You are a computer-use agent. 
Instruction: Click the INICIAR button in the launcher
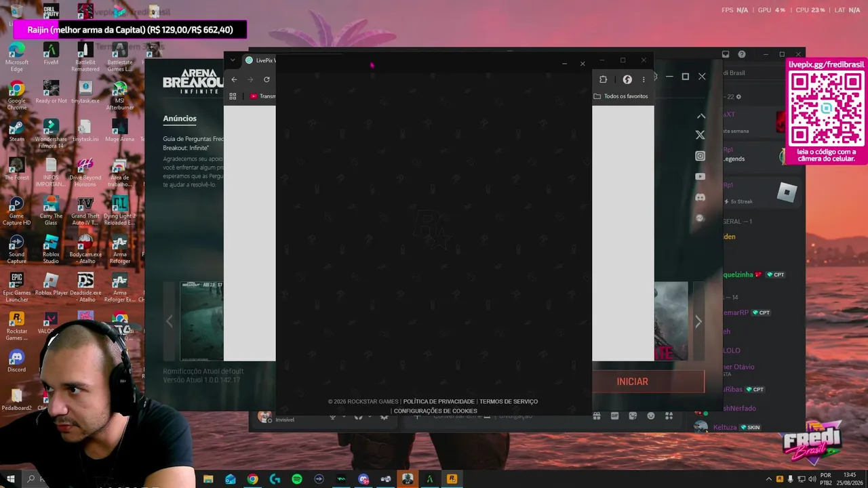click(633, 382)
